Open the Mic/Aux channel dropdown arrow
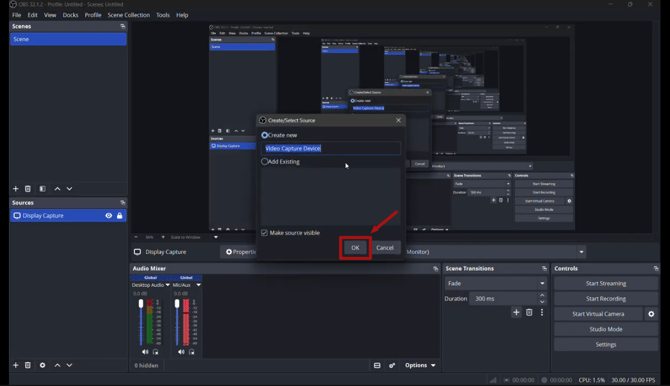Screen dimensions: 670x386 tap(198, 285)
